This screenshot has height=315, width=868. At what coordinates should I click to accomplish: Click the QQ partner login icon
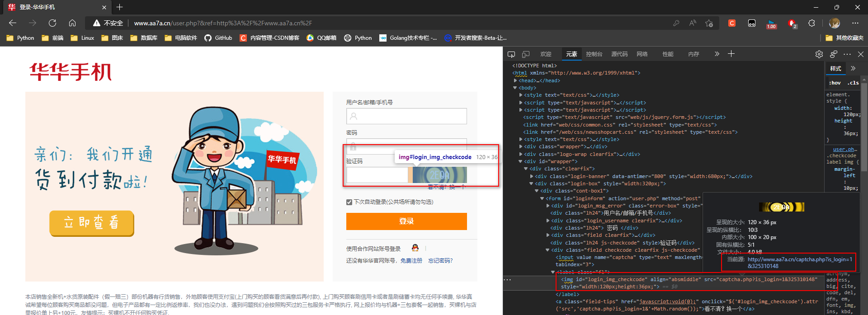click(x=415, y=248)
